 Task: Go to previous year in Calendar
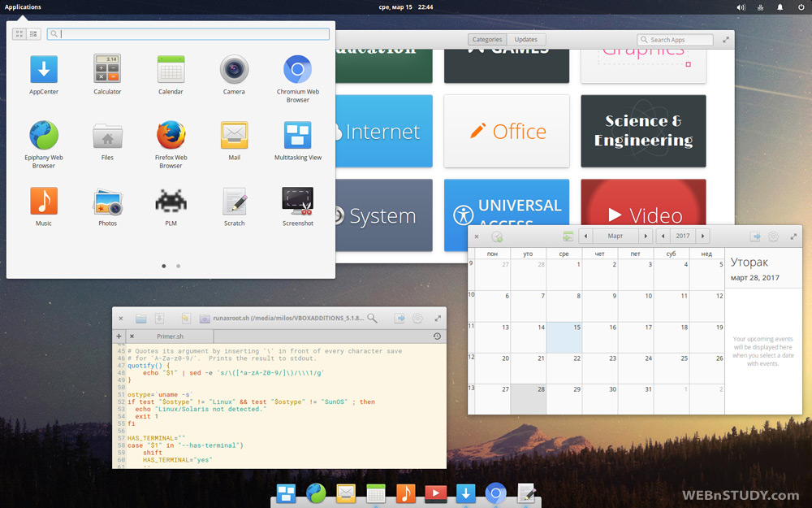pyautogui.click(x=663, y=237)
